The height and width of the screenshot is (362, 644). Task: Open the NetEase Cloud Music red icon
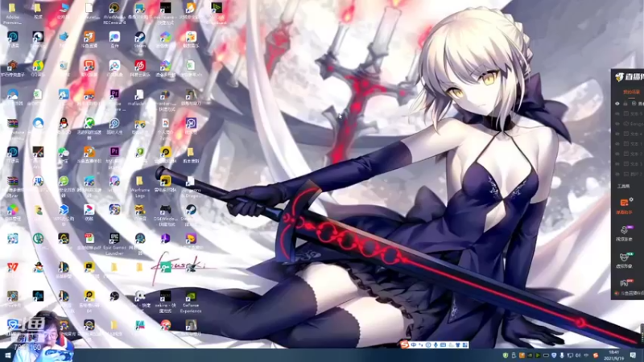pyautogui.click(x=139, y=66)
